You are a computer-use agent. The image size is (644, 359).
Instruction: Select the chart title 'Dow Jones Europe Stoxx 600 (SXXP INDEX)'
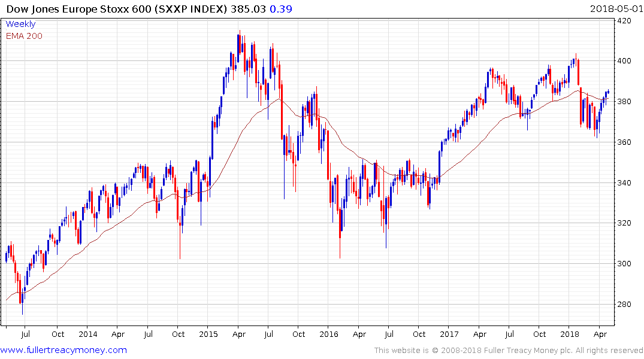117,9
